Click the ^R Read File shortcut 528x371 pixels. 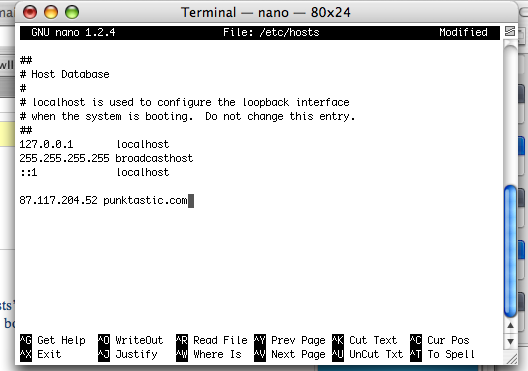[212, 340]
